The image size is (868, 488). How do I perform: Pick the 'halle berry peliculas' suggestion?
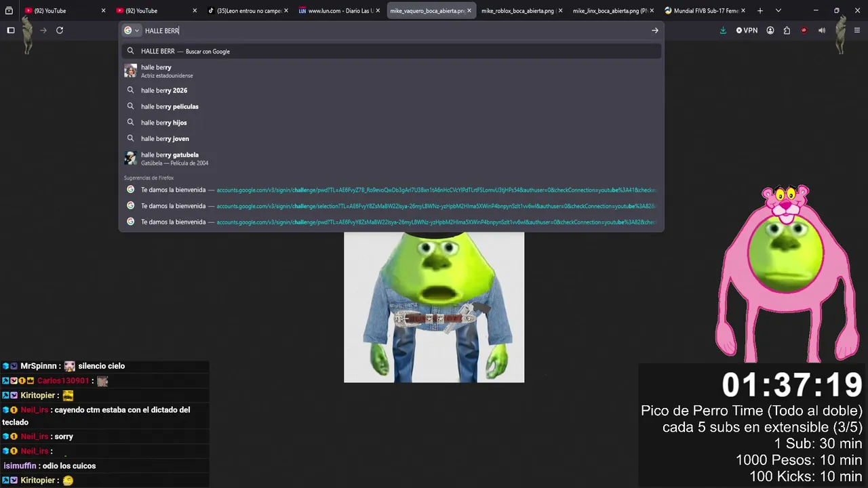click(391, 106)
